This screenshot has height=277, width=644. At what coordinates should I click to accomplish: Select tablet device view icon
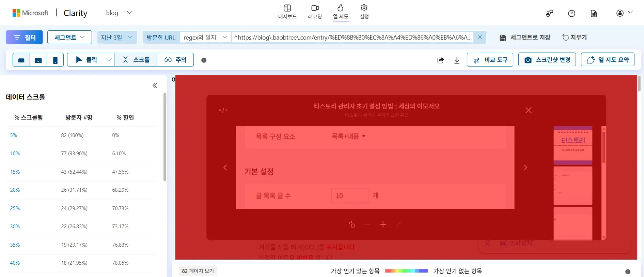(38, 60)
